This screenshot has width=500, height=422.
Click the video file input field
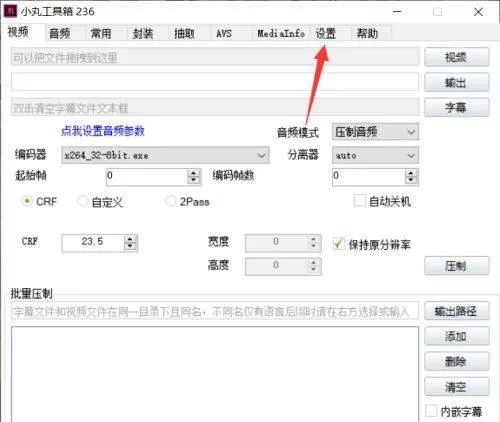(215, 57)
